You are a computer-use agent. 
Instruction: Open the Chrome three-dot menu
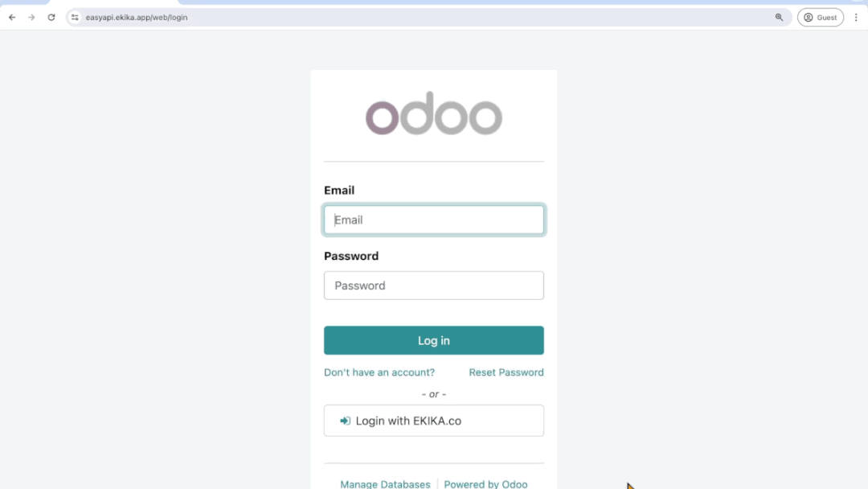pos(856,17)
